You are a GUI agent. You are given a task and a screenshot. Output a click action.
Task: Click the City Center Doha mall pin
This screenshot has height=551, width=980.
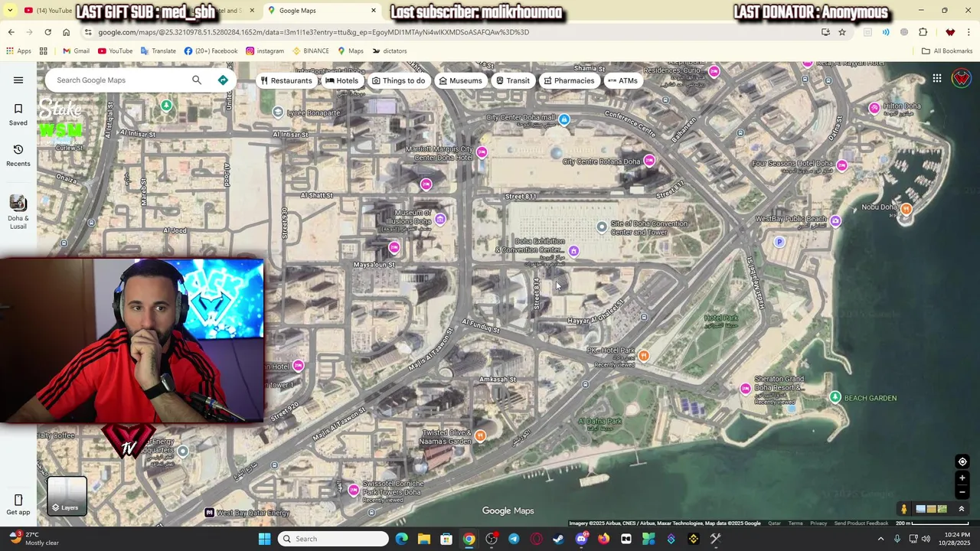tap(564, 119)
